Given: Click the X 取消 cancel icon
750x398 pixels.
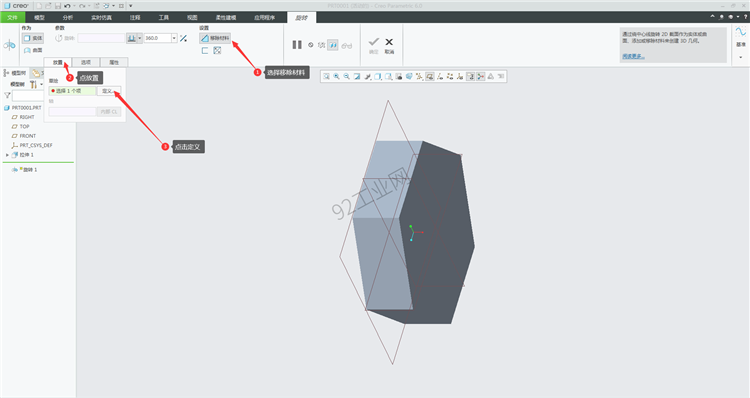Looking at the screenshot, I should pos(389,45).
